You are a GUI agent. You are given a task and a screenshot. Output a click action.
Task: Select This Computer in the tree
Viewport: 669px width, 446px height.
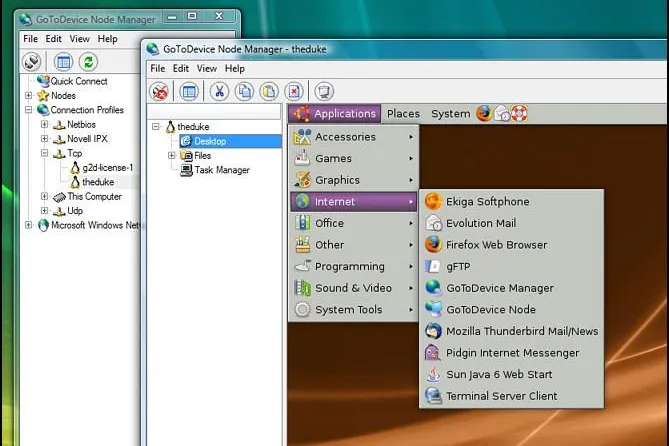88,196
